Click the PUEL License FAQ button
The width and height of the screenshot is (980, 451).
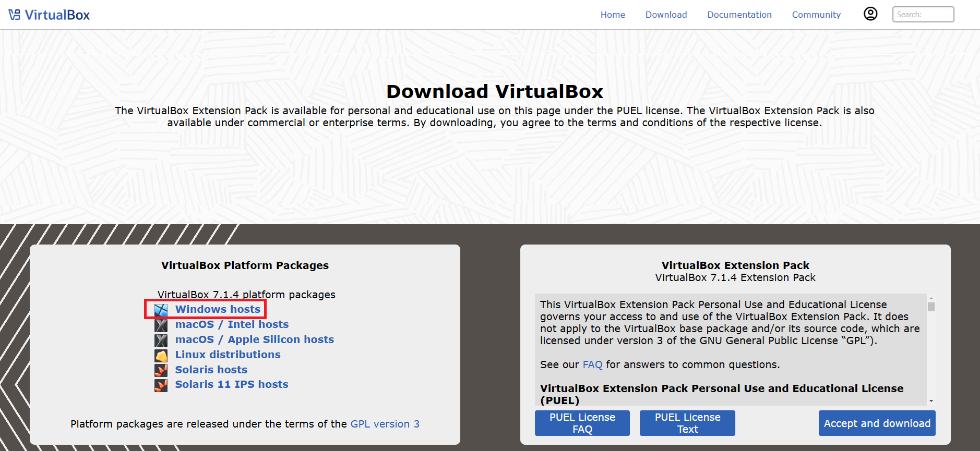pos(582,423)
